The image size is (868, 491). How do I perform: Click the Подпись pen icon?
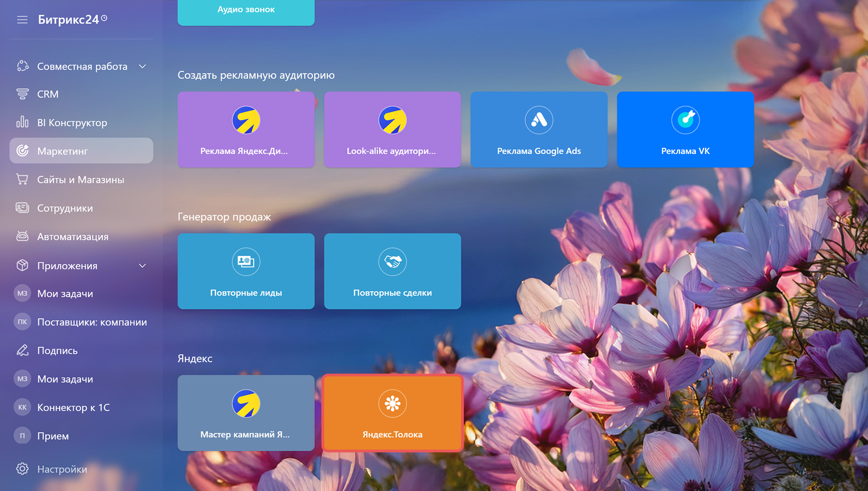[x=22, y=350]
